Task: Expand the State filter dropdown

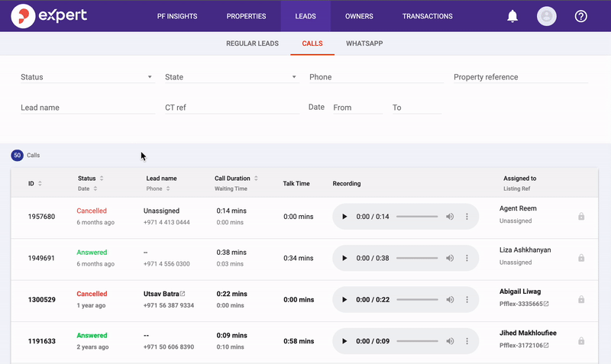Action: (x=232, y=77)
